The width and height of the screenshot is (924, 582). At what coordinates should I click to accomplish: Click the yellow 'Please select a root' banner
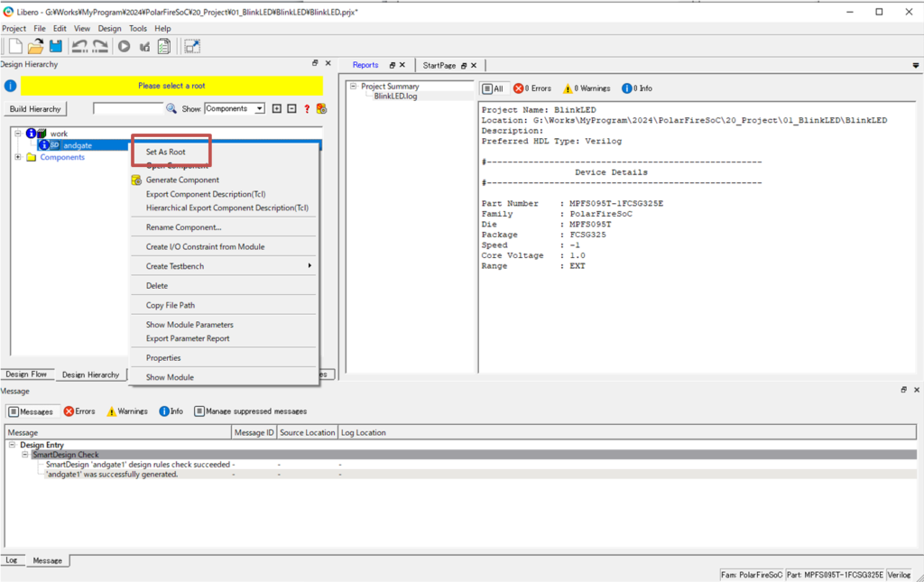(x=171, y=86)
